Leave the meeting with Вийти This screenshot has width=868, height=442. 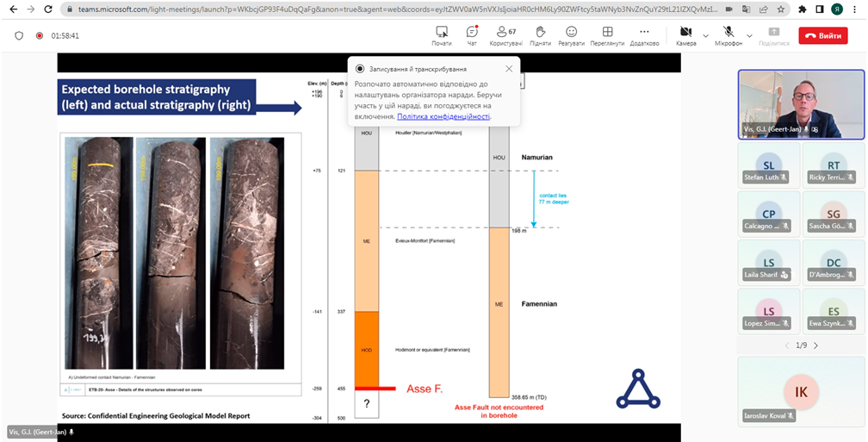click(x=823, y=35)
